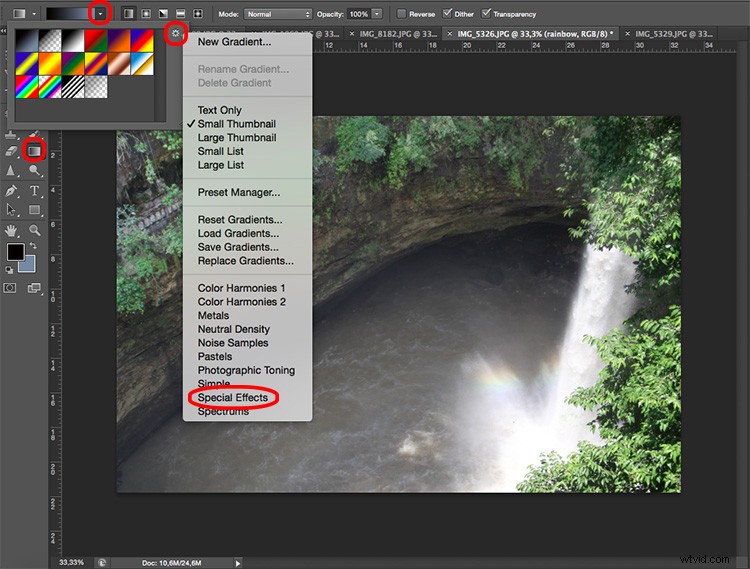Screen dimensions: 750x569
Task: Select Small List view option
Action: (221, 152)
